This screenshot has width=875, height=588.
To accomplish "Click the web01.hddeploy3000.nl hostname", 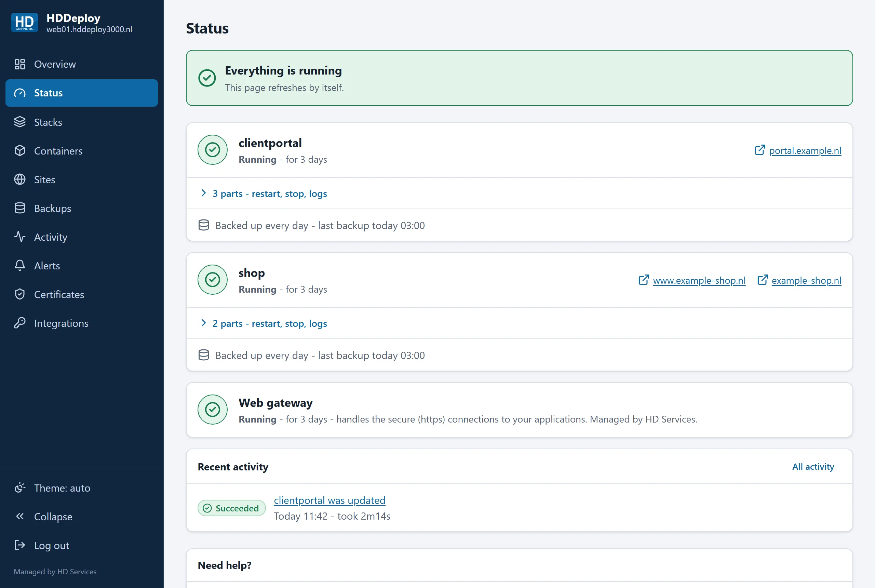I will [89, 29].
